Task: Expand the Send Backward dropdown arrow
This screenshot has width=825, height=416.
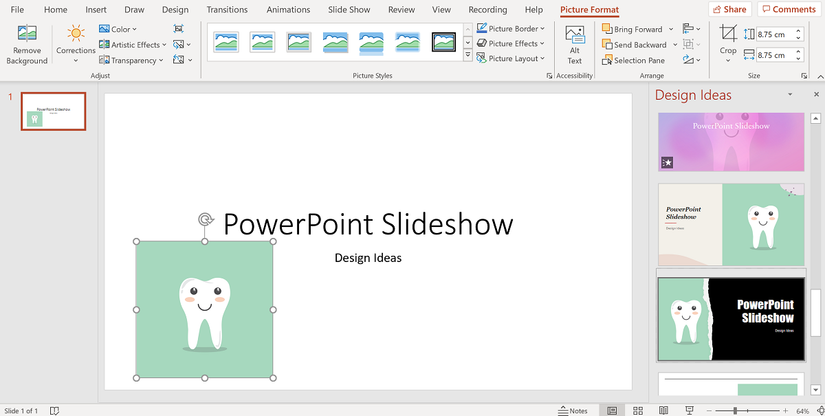Action: pos(675,45)
